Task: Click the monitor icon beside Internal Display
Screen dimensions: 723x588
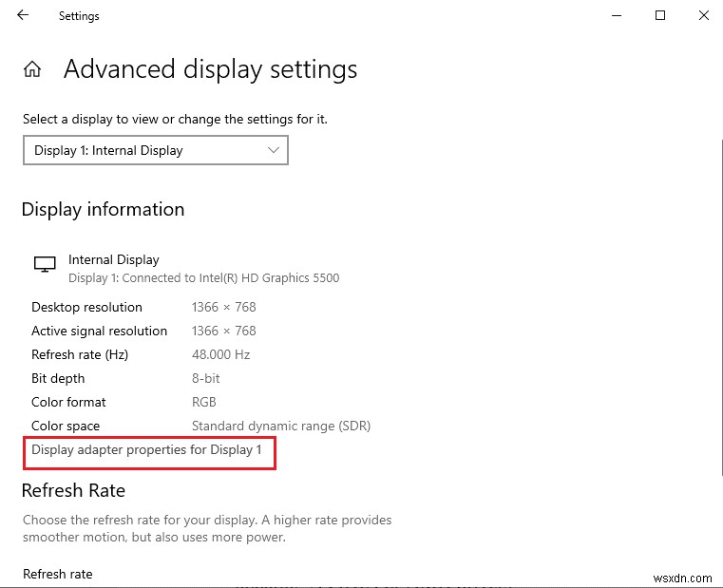Action: click(x=45, y=264)
